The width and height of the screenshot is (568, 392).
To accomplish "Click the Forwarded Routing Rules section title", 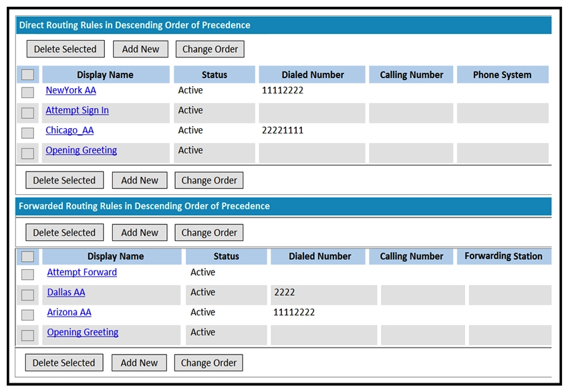I will (x=144, y=206).
